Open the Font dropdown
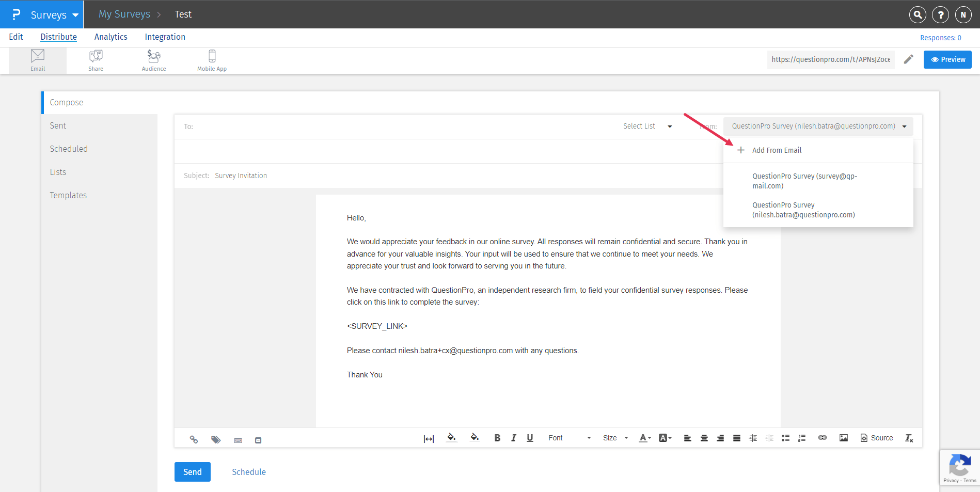 tap(569, 438)
